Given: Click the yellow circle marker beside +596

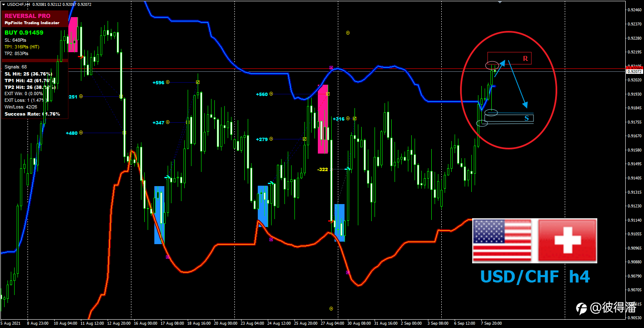Looking at the screenshot, I should click(x=168, y=82).
